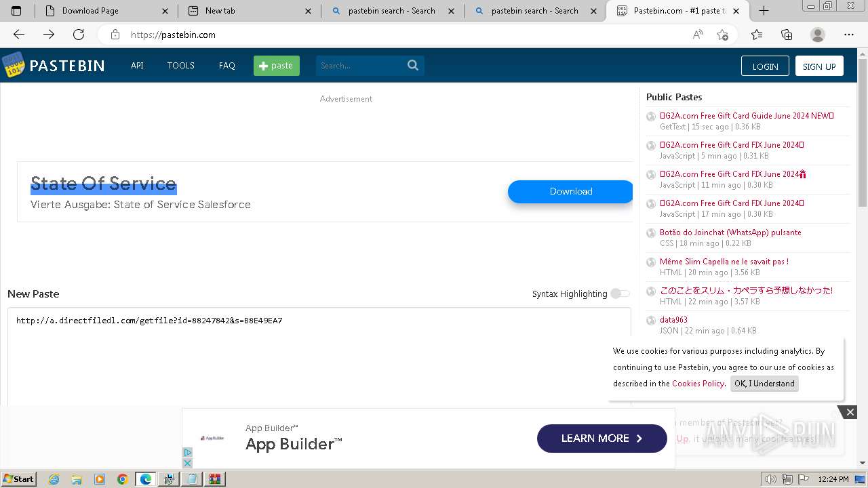This screenshot has height=488, width=868.
Task: Open Internet Explorer from the taskbar
Action: click(54, 479)
